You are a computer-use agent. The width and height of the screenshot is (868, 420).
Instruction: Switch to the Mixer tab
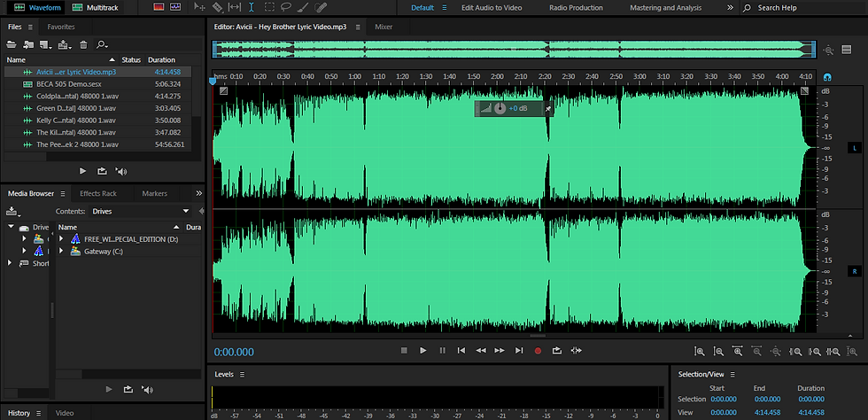point(384,27)
